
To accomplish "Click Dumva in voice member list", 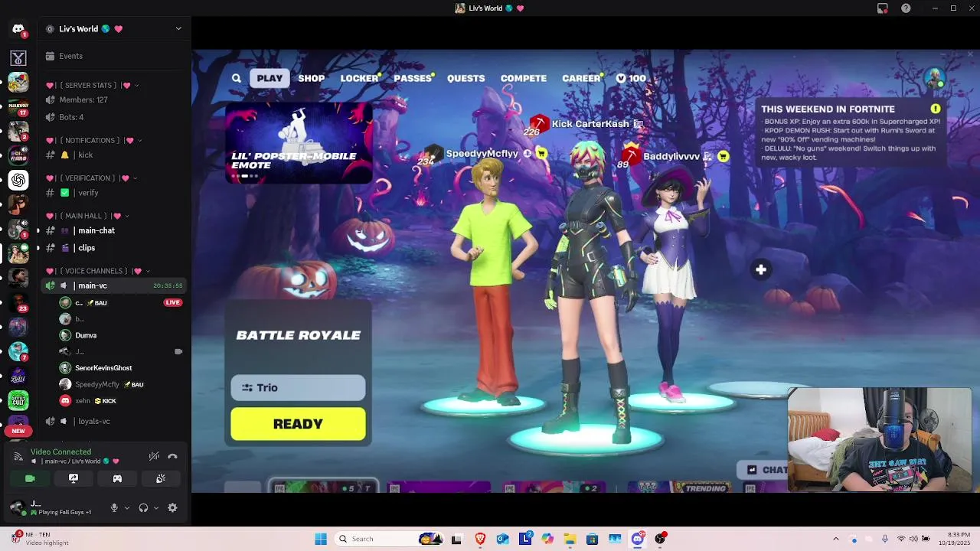I will point(86,335).
